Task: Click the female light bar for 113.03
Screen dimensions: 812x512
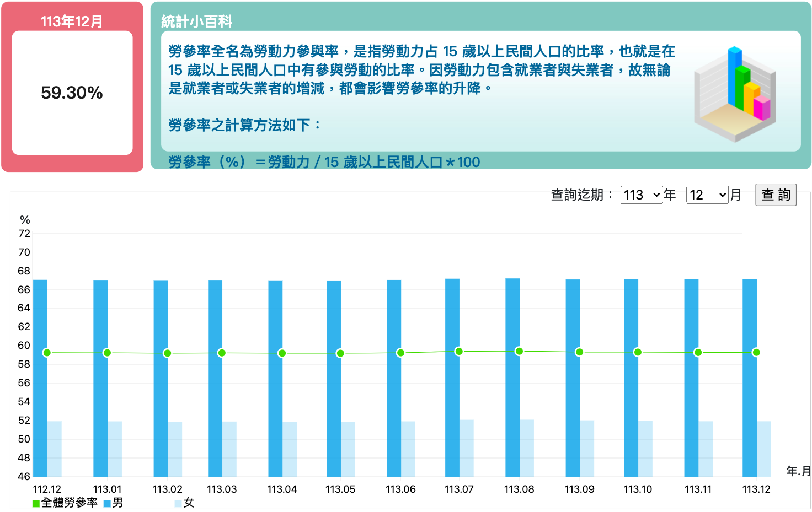Action: click(x=229, y=449)
